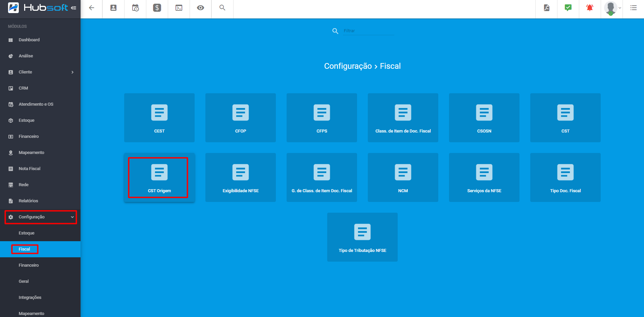Click the Rede network icon in sidebar
Viewport: 644px width, 317px height.
pyautogui.click(x=11, y=185)
